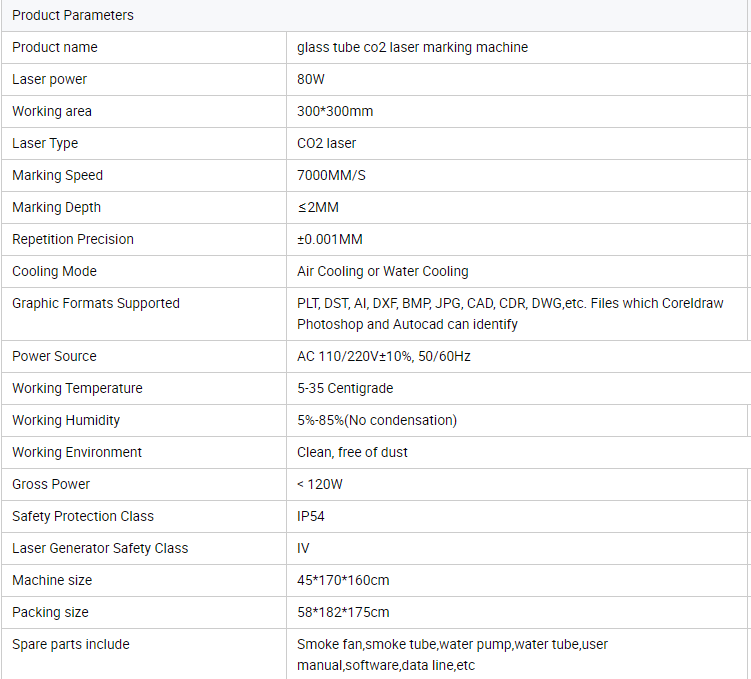Click the Marking Depth label

click(x=56, y=207)
